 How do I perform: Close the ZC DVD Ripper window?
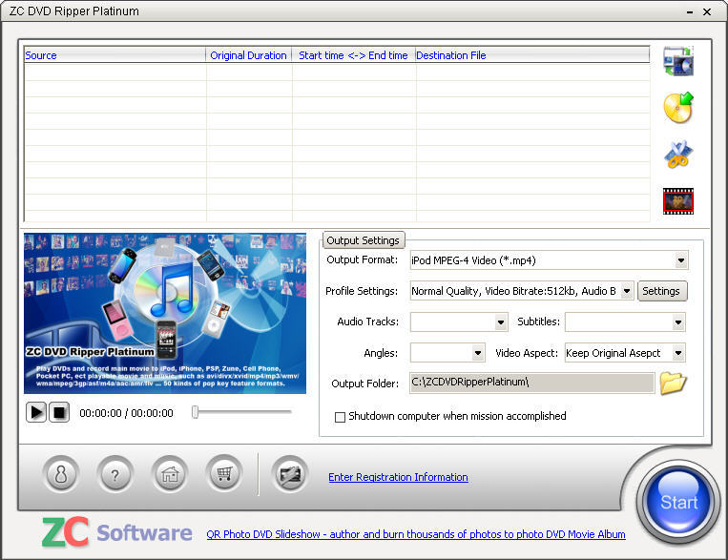[707, 12]
